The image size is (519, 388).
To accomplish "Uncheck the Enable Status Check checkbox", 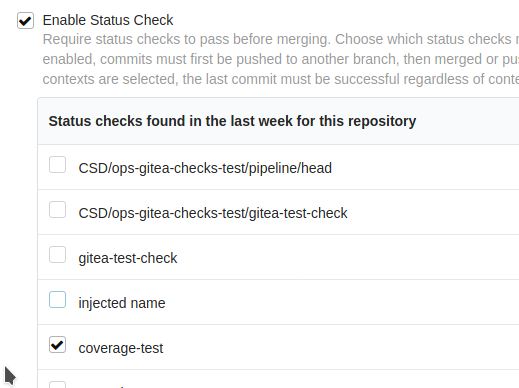I will click(25, 21).
